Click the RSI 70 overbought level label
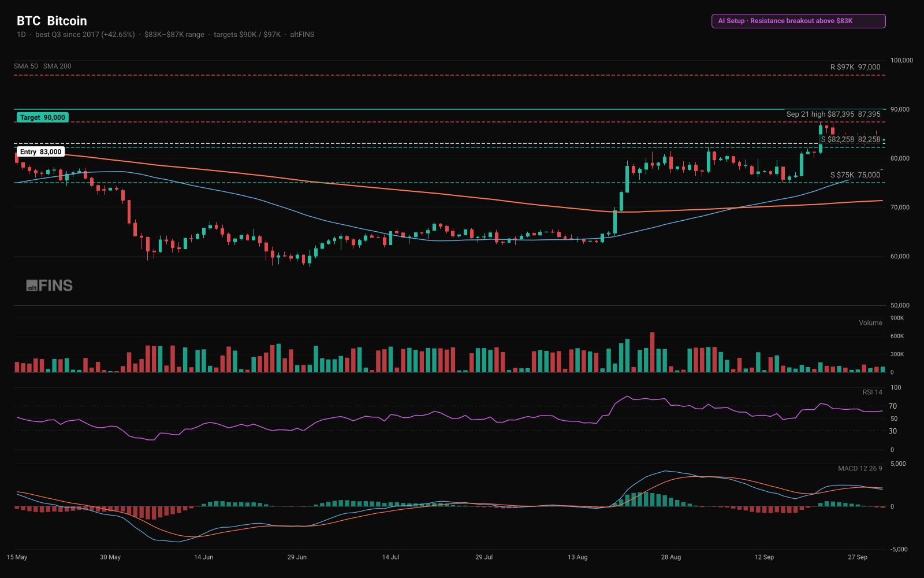The width and height of the screenshot is (924, 578). click(x=893, y=406)
